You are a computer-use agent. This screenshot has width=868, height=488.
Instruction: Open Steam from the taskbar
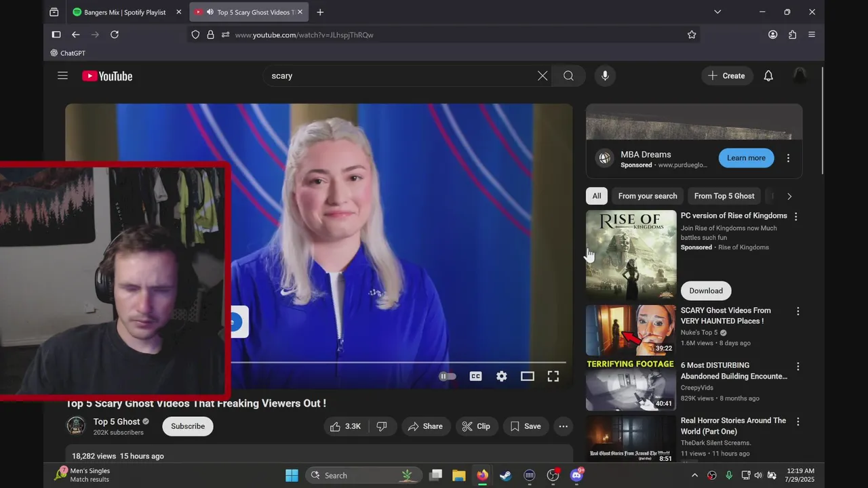point(506,475)
